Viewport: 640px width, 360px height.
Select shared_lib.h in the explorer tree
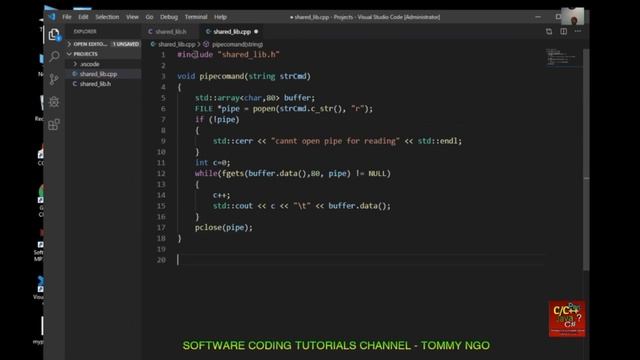[96, 84]
